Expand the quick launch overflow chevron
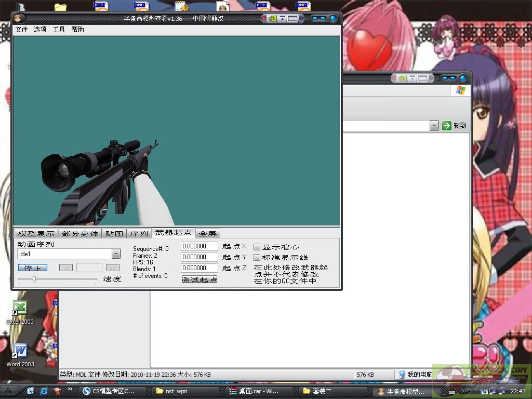The image size is (532, 399). point(70,389)
